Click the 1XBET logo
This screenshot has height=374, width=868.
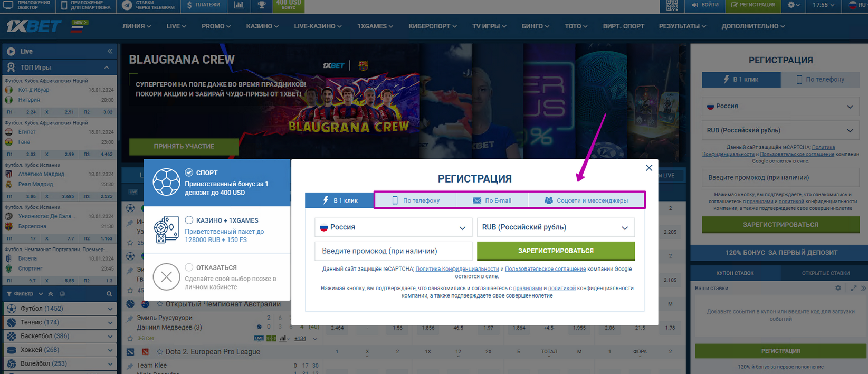point(34,26)
